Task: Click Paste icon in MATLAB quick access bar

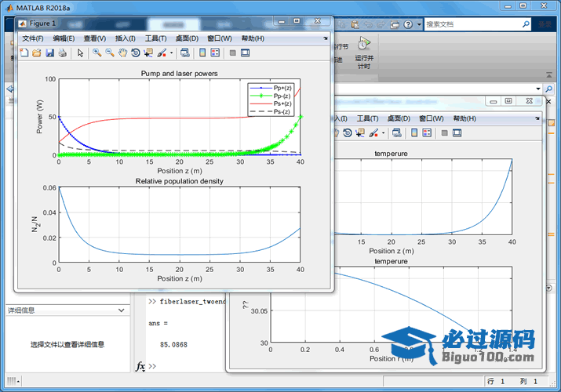Action: click(355, 24)
